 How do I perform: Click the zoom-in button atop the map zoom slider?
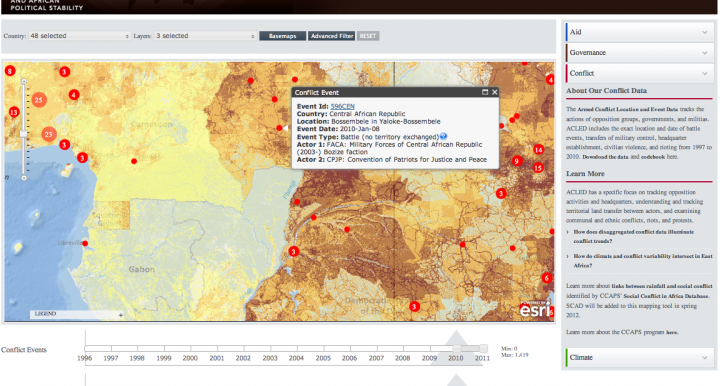24,81
